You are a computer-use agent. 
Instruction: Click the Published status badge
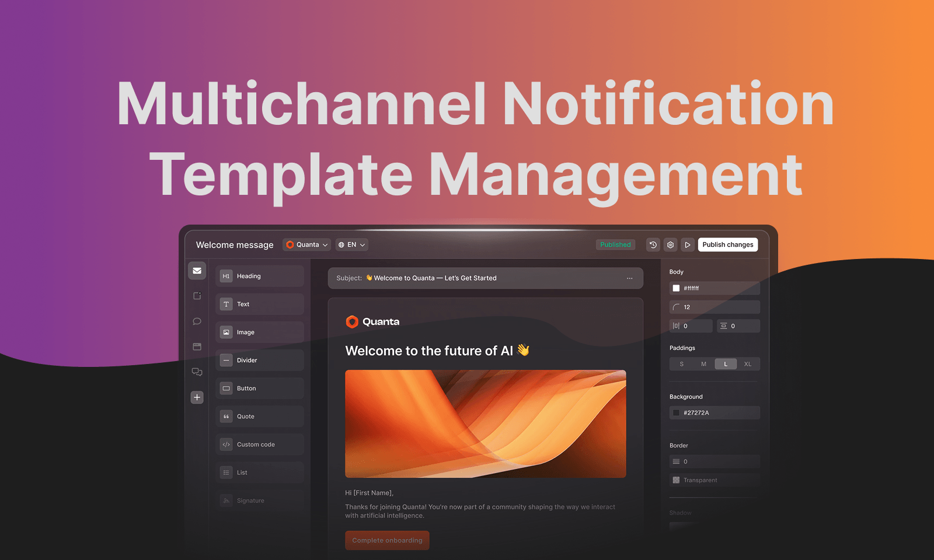click(x=615, y=244)
